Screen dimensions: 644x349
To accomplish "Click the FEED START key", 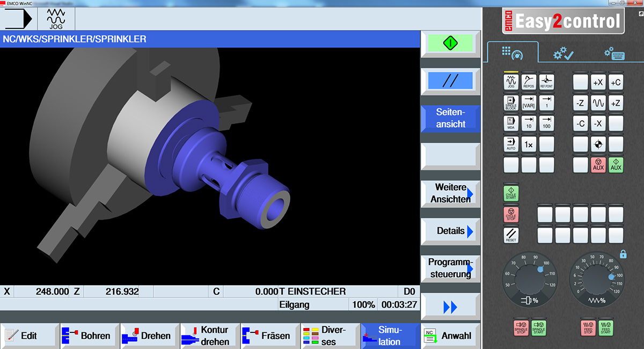I will point(605,328).
